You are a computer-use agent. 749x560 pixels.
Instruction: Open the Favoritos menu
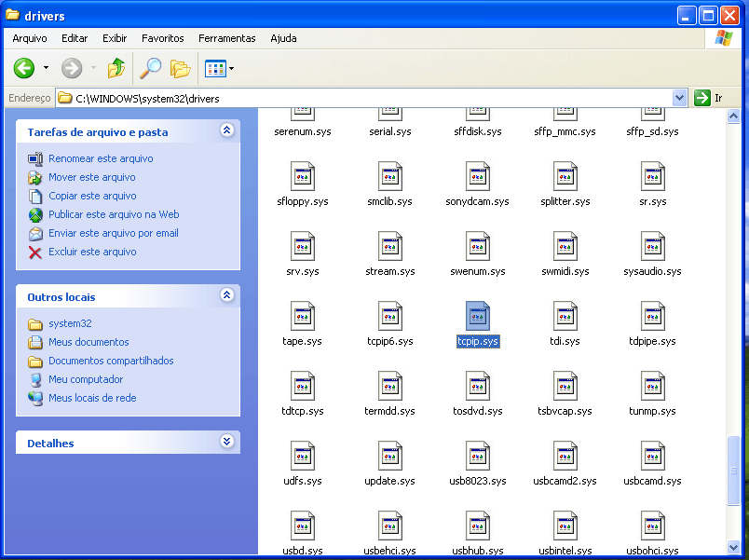[x=162, y=38]
